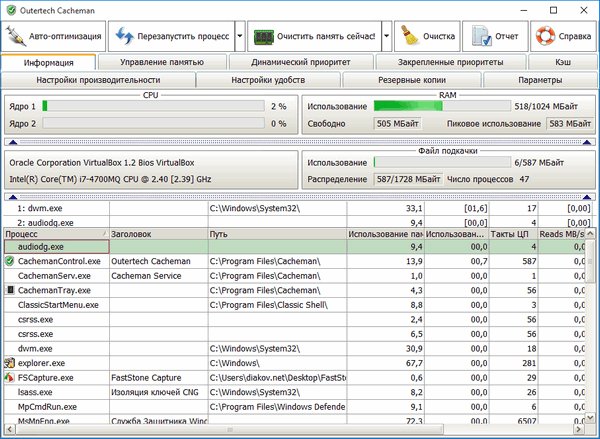The width and height of the screenshot is (600, 439).
Task: Click the Ядро 1 CPU usage bar
Action: point(153,106)
